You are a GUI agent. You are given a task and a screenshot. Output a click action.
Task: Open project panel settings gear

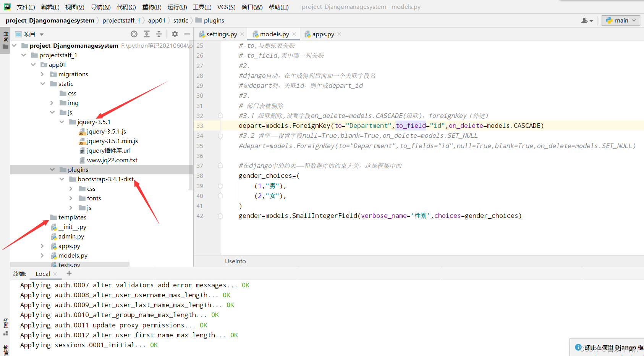pos(175,34)
